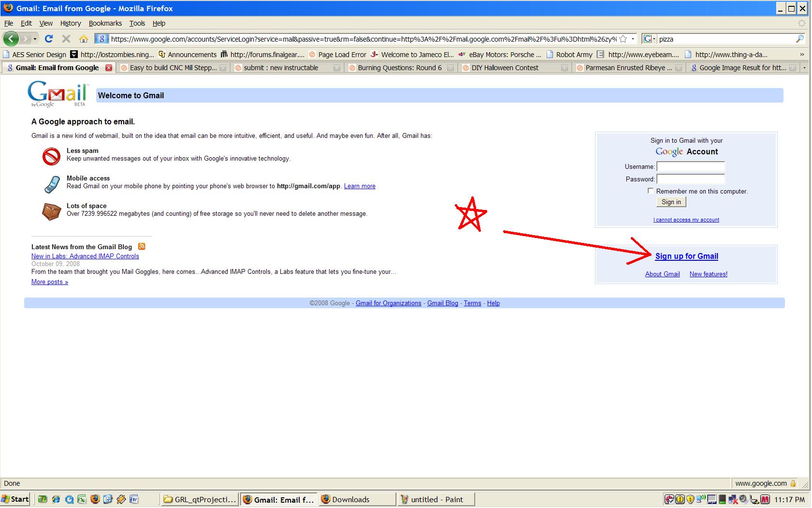Open the Announcements bookmark

tap(188, 55)
